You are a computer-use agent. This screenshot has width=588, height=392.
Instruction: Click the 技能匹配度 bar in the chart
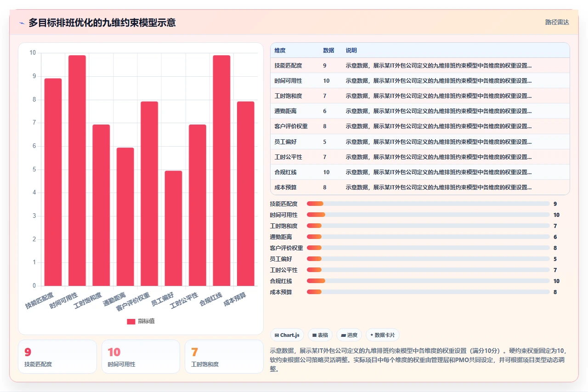tap(53, 182)
